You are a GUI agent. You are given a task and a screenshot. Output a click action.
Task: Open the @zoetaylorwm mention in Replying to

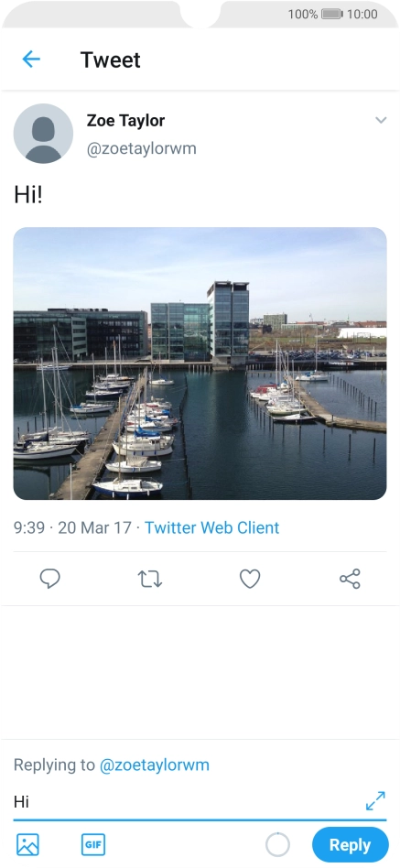[155, 765]
